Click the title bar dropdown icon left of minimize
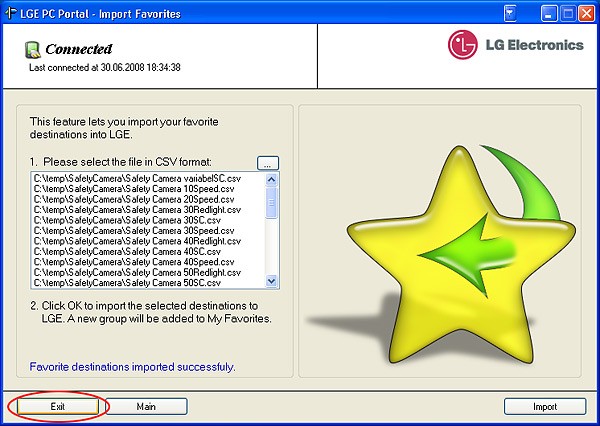 coord(510,14)
